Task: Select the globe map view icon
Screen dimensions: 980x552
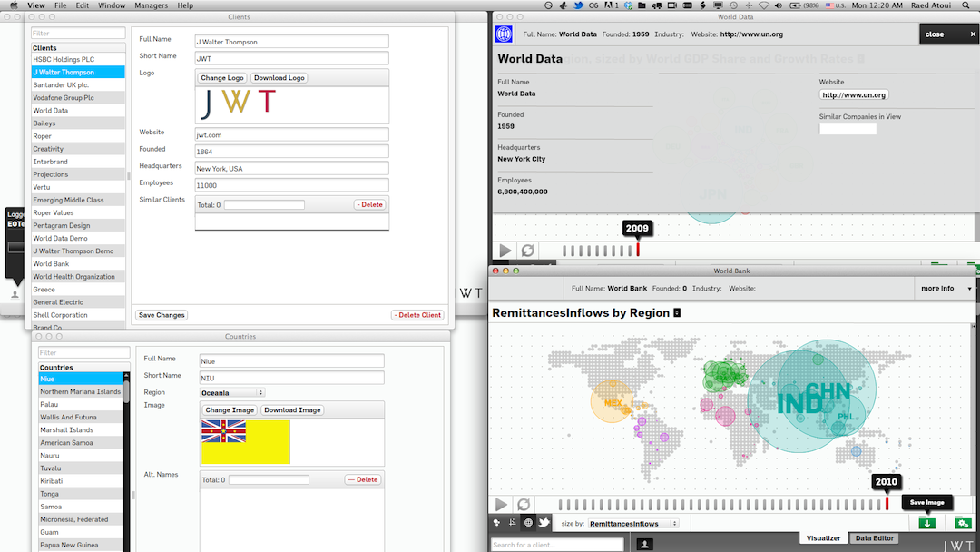Action: point(528,523)
